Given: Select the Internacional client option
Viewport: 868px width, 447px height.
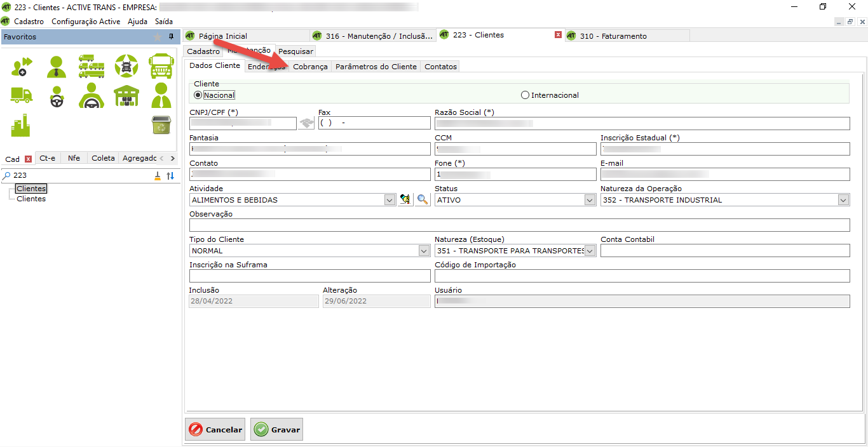Looking at the screenshot, I should coord(525,95).
